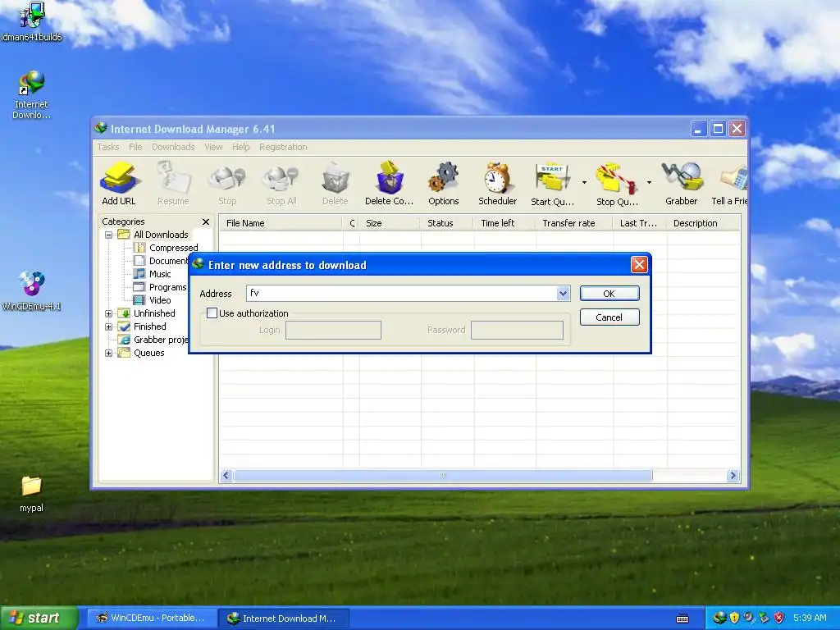Sort by the Status column header
The image size is (840, 630).
point(447,223)
